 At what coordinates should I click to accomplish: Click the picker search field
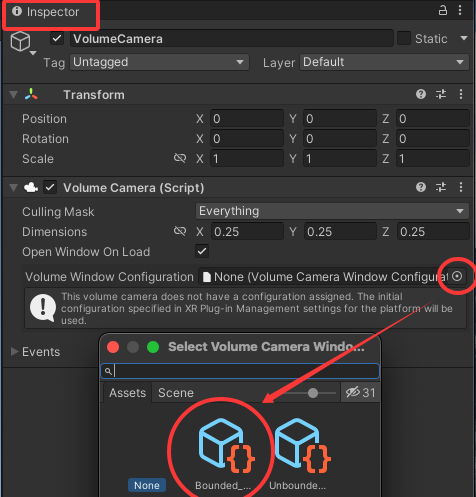coord(240,371)
